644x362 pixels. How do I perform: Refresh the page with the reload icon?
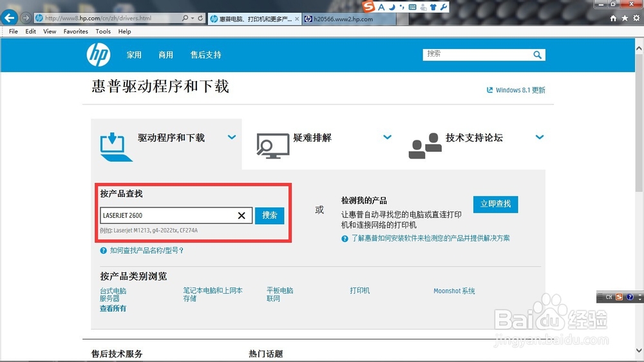[200, 18]
